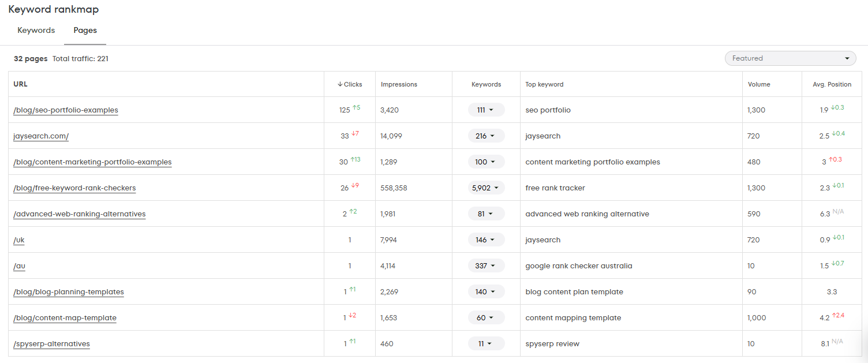Screen dimensions: 868x363
Task: Click the Impressions column header
Action: pos(399,84)
